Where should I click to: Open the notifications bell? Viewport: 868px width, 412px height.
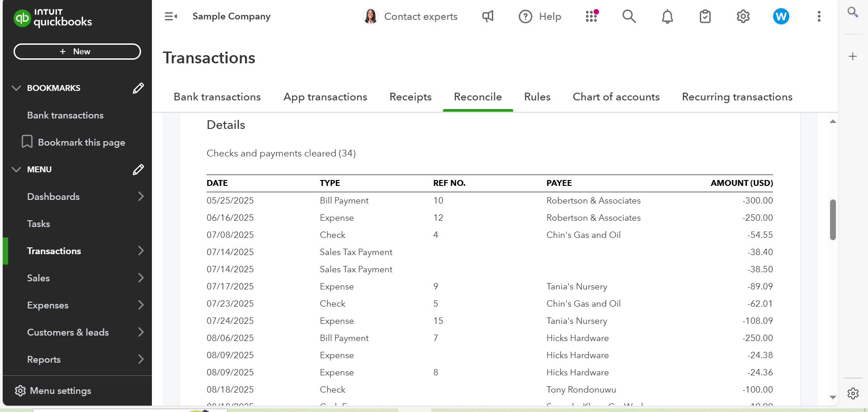[667, 17]
